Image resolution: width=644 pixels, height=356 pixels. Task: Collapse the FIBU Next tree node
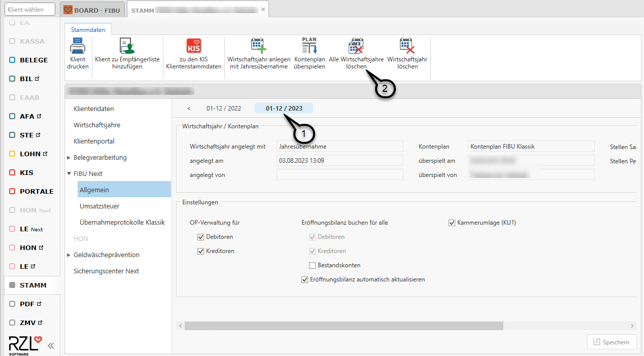point(69,174)
